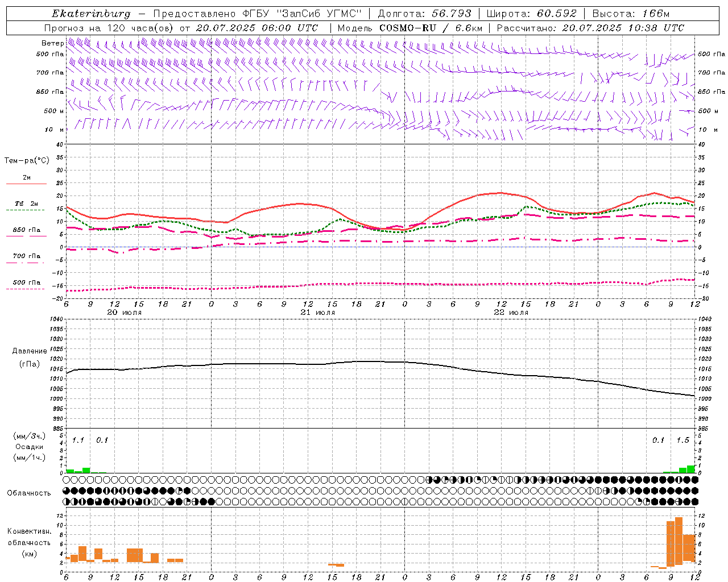Click the '21 июля' date label
The height and width of the screenshot is (582, 728).
pos(317,313)
